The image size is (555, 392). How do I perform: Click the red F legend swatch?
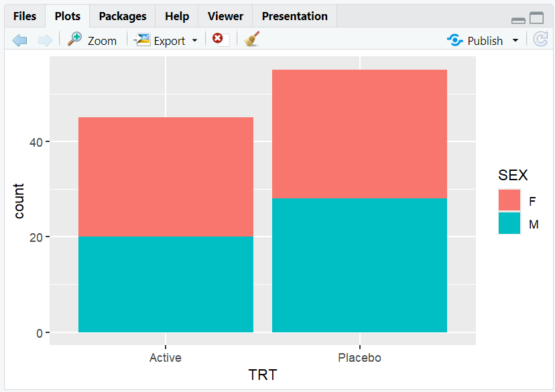point(509,200)
